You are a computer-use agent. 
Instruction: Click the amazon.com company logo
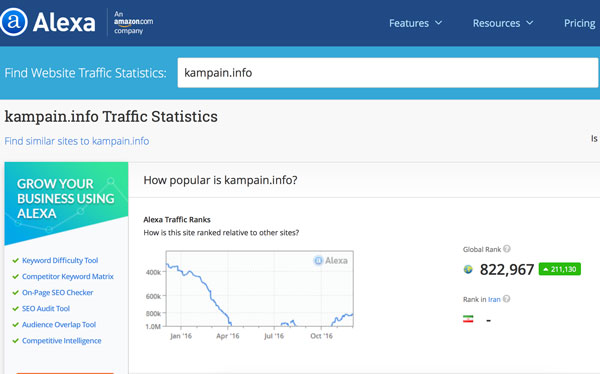pyautogui.click(x=133, y=22)
